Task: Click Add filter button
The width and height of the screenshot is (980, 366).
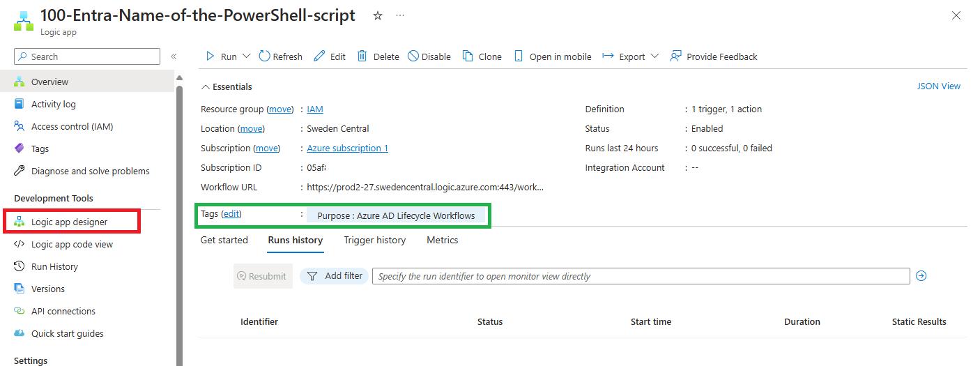Action: [335, 276]
